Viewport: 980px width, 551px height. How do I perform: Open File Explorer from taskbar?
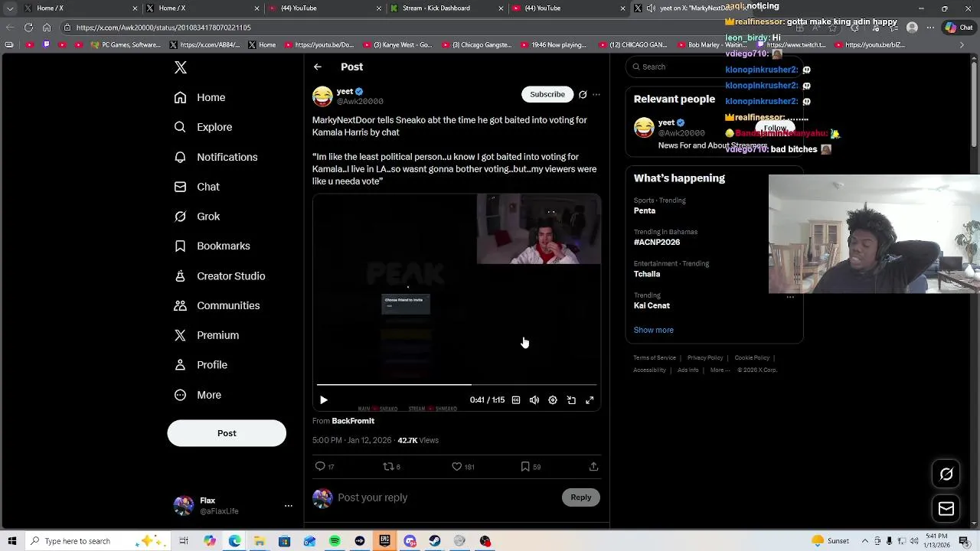coord(260,541)
